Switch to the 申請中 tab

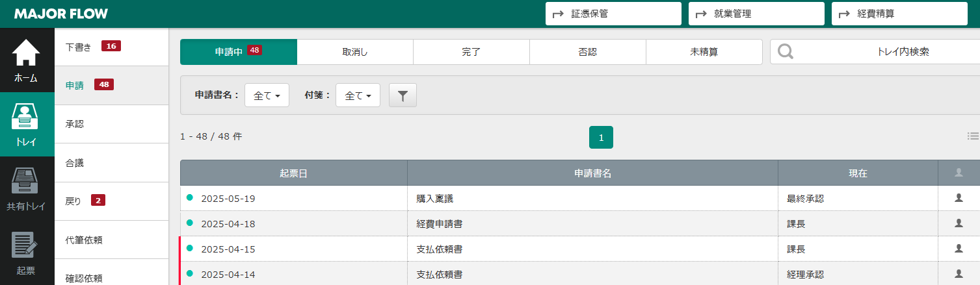click(239, 52)
